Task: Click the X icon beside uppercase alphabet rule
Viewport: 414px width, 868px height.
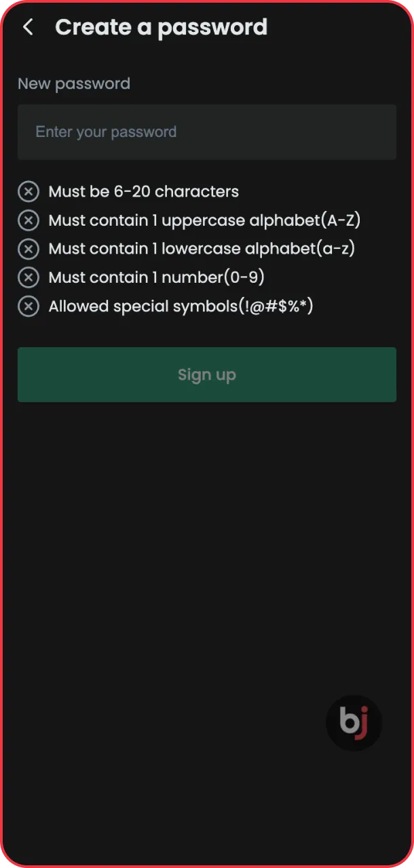Action: click(x=29, y=220)
